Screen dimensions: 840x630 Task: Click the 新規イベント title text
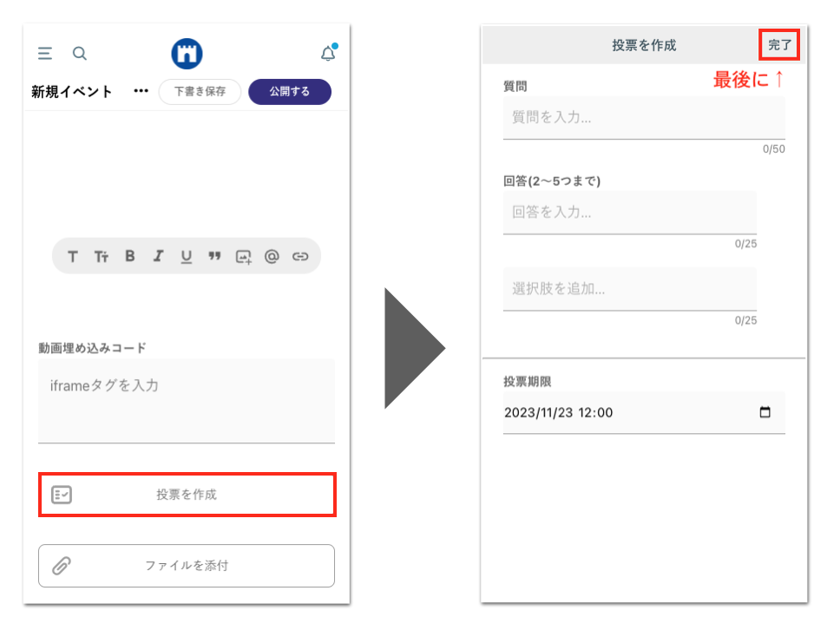(x=72, y=92)
